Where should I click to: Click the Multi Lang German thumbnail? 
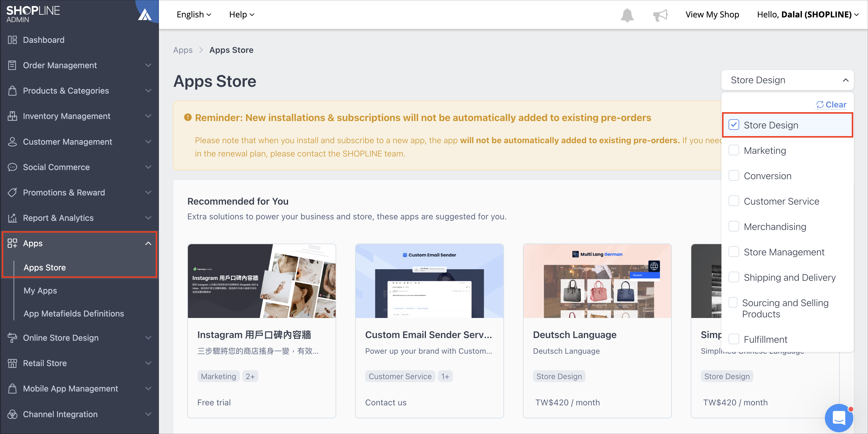click(597, 281)
